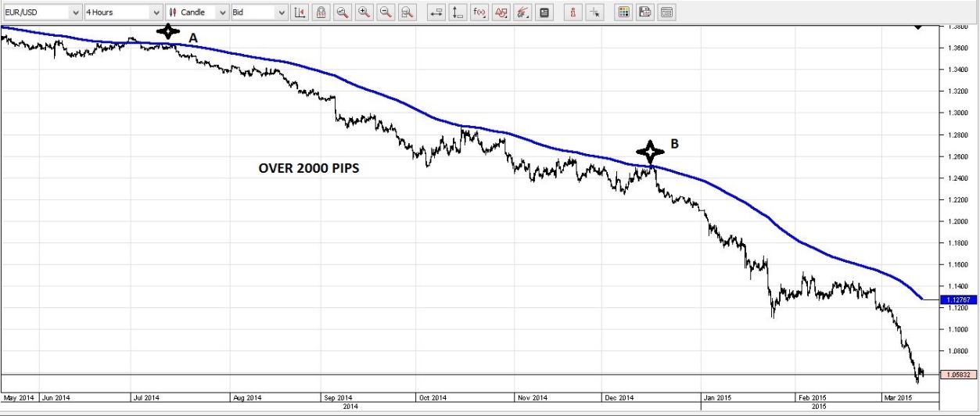Select the crosshair cursor icon

pos(595,13)
